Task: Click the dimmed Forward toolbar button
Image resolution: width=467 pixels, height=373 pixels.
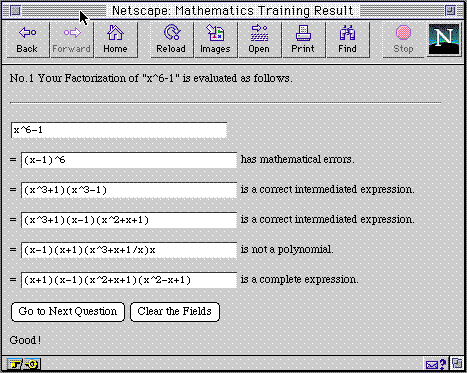Action: point(72,40)
